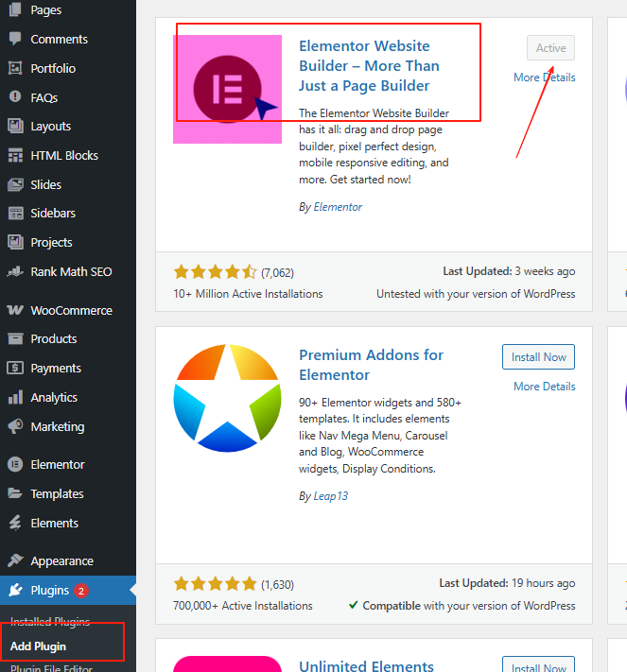
Task: Open More Details for Elementor Website Builder
Action: [x=545, y=78]
